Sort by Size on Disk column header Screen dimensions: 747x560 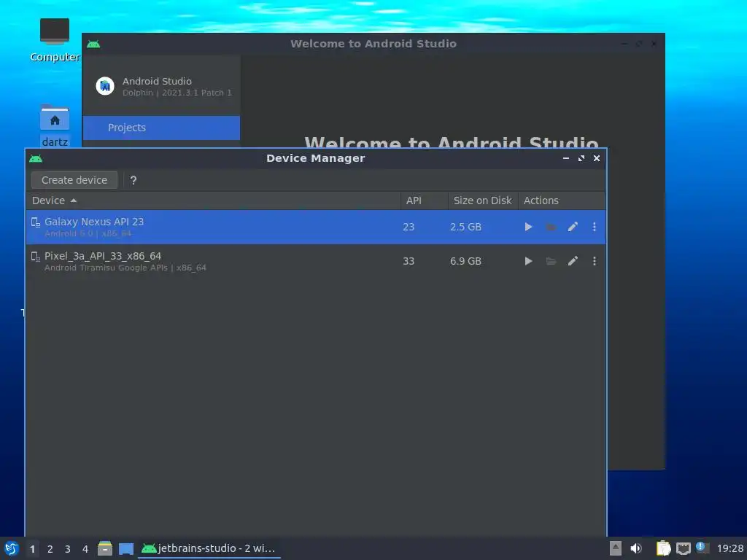click(x=483, y=201)
